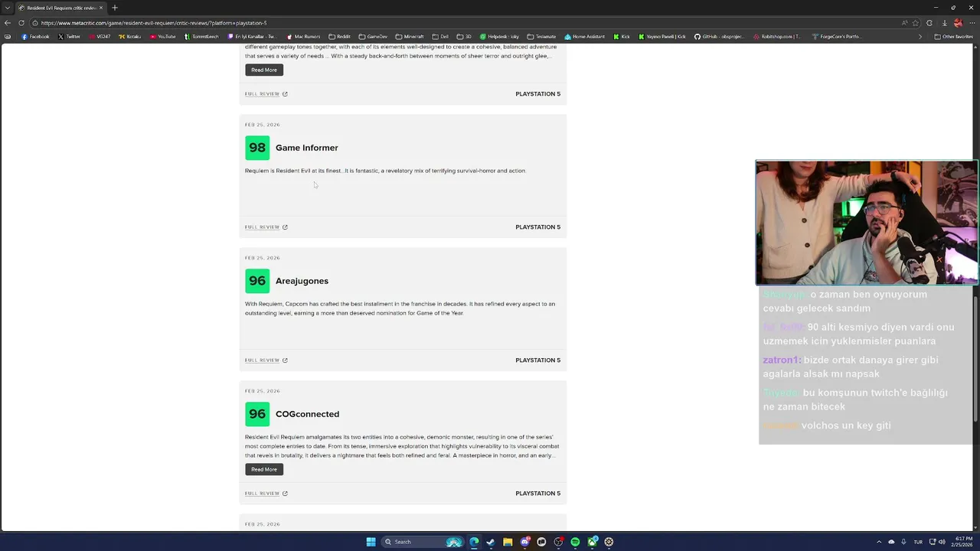Expand the GameDev bookmarks folder

pos(373,37)
